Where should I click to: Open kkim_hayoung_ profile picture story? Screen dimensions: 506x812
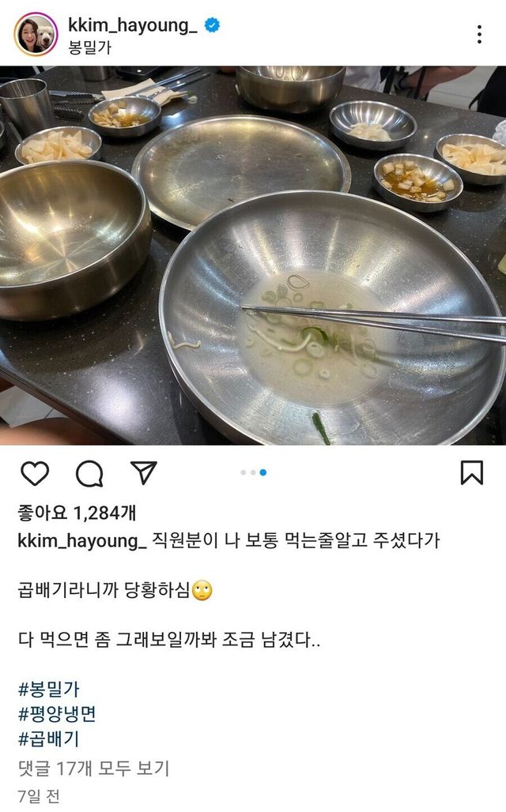point(36,35)
